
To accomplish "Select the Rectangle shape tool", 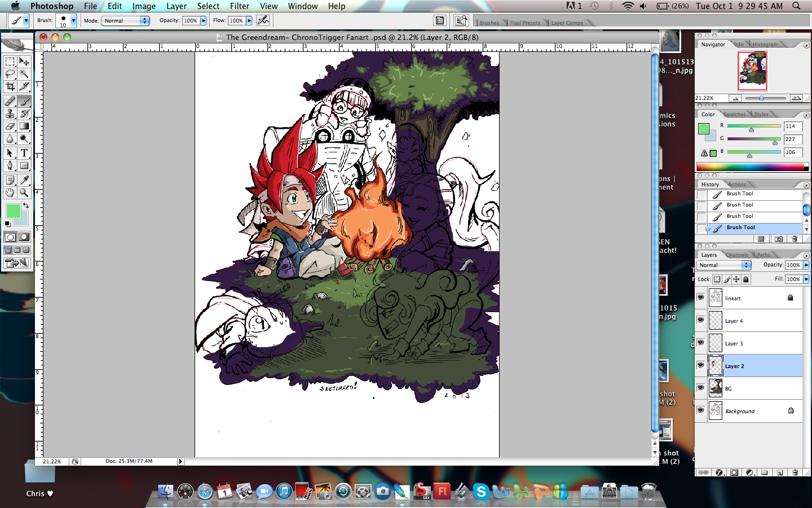I will pyautogui.click(x=24, y=165).
